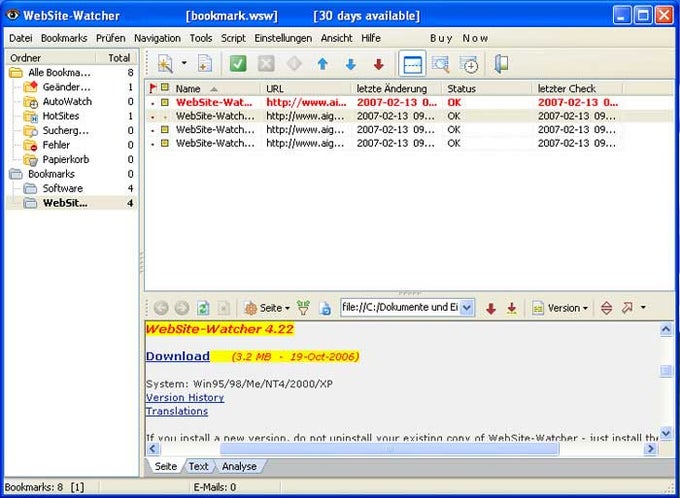680x498 pixels.
Task: Open the arrow dropdown after diagonal arrow
Action: [643, 308]
